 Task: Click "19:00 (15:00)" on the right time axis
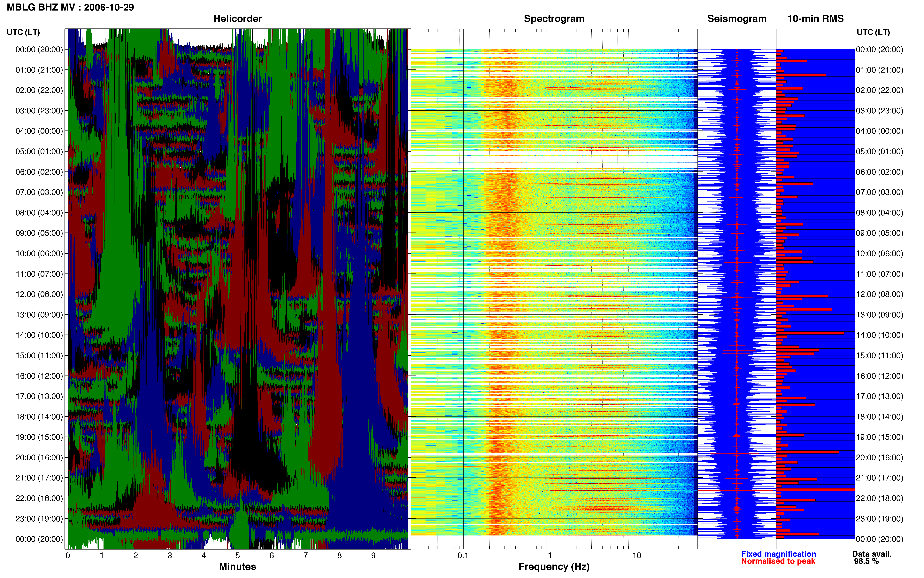[x=880, y=437]
